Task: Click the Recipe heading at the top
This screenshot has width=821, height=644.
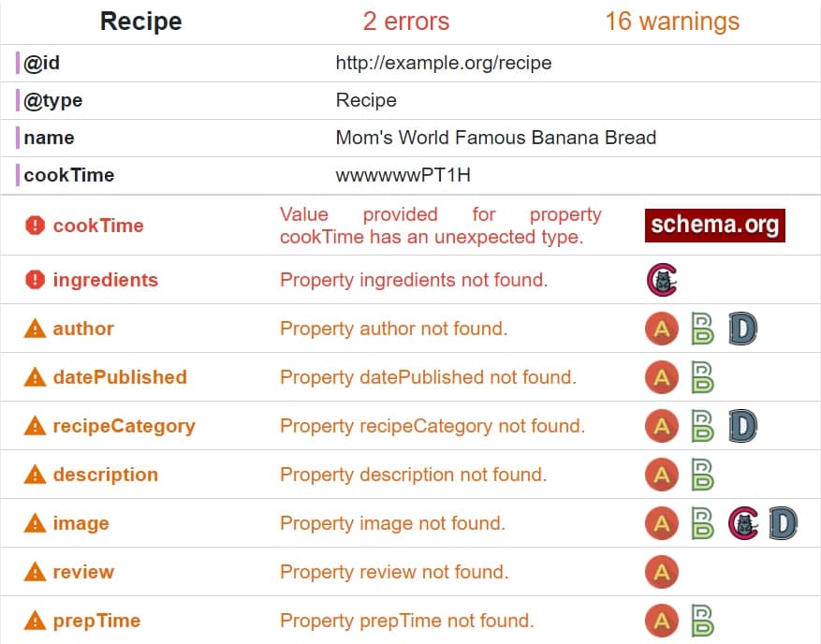Action: (140, 22)
